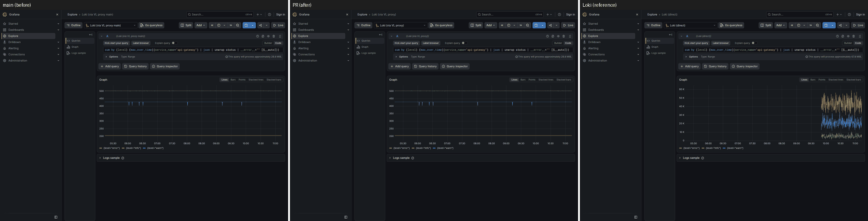The width and height of the screenshot is (868, 221).
Task: Click the share icon in PR (after) panel
Action: [550, 25]
